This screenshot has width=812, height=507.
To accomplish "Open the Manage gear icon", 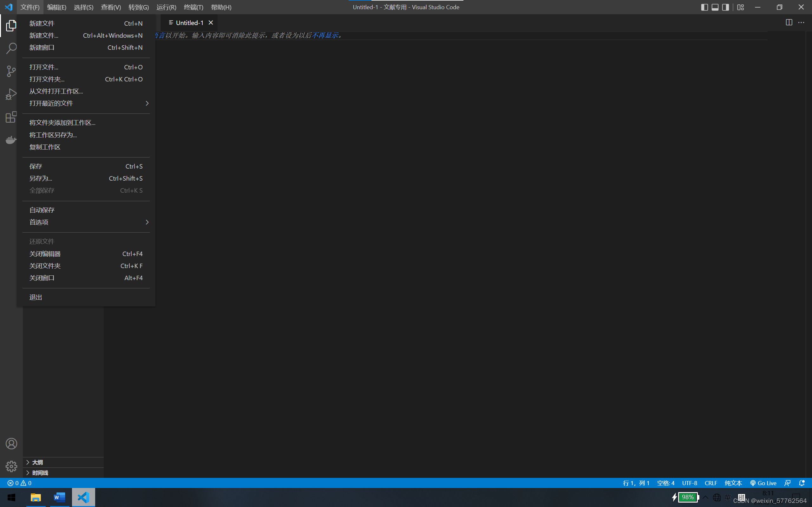I will pyautogui.click(x=11, y=466).
